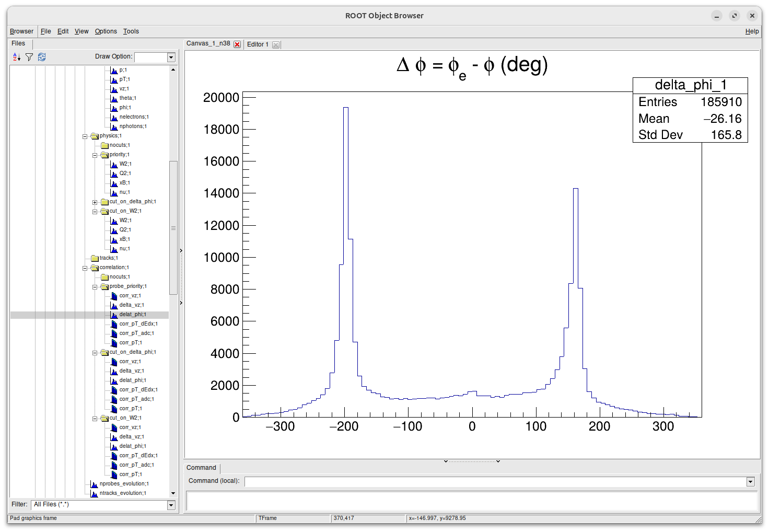Image resolution: width=769 pixels, height=532 pixels.
Task: Select the p;1 histogram icon
Action: (x=114, y=70)
